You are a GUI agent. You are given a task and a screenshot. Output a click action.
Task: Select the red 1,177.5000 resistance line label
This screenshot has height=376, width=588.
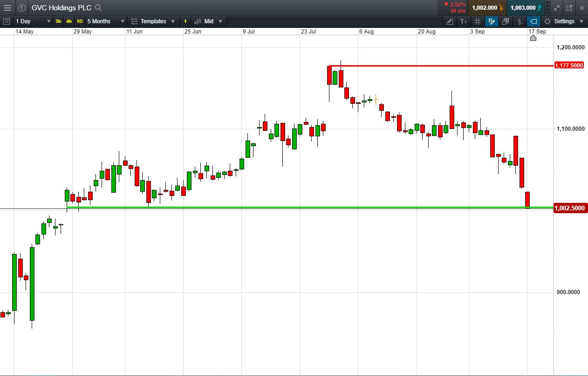coord(569,66)
